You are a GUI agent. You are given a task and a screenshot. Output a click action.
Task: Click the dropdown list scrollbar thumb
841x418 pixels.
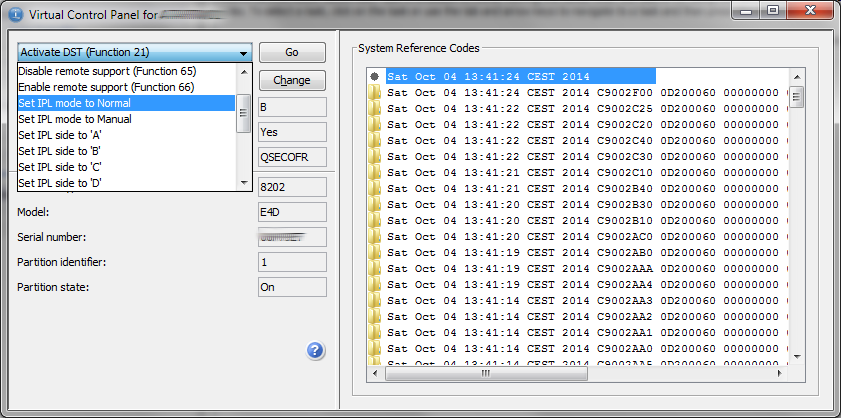(x=244, y=113)
